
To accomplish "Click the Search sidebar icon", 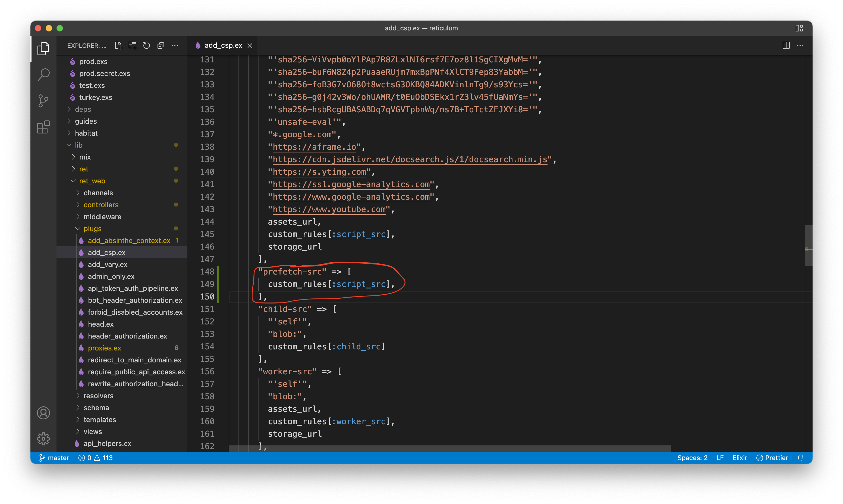I will [43, 74].
